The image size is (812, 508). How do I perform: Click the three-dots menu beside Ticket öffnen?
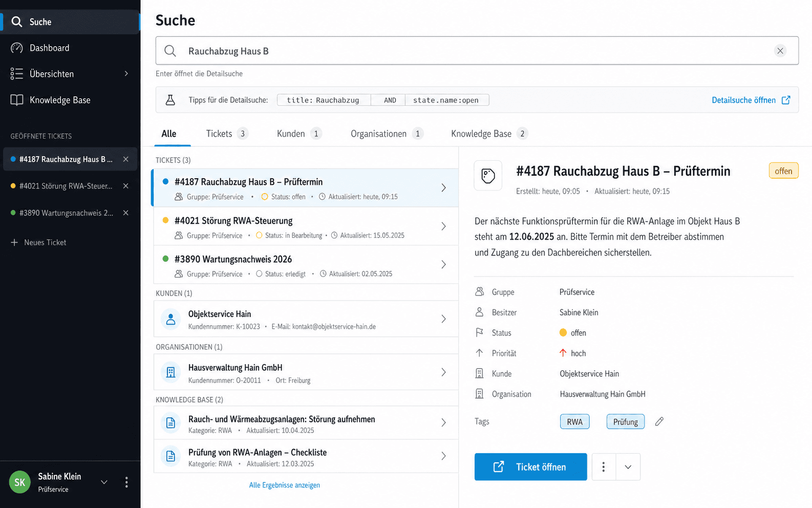(x=604, y=467)
